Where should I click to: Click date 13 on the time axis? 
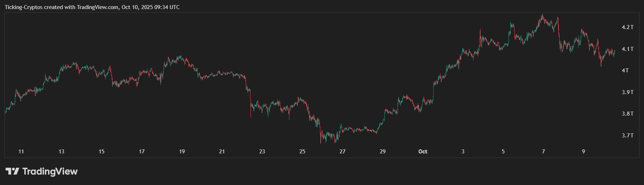pyautogui.click(x=61, y=151)
